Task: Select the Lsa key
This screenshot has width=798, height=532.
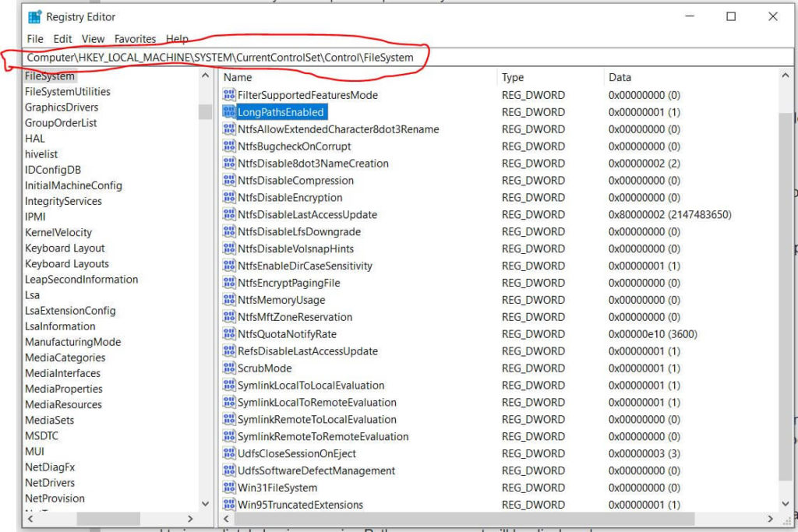Action: tap(32, 295)
